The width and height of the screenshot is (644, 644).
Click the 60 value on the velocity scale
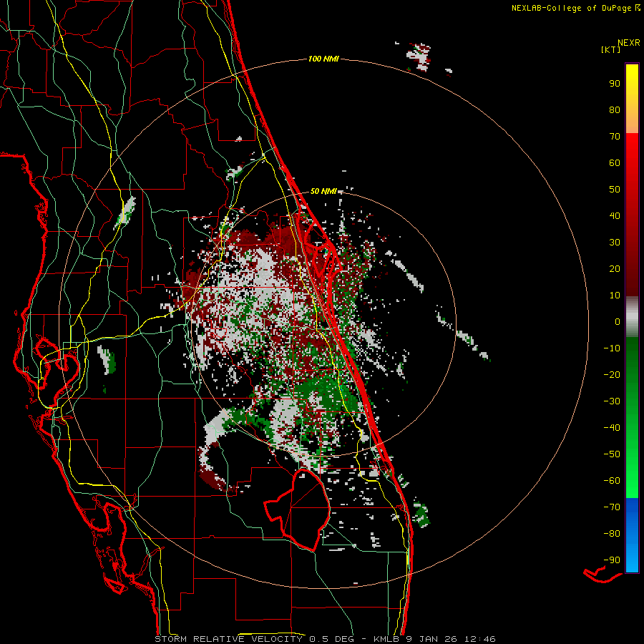(x=615, y=162)
